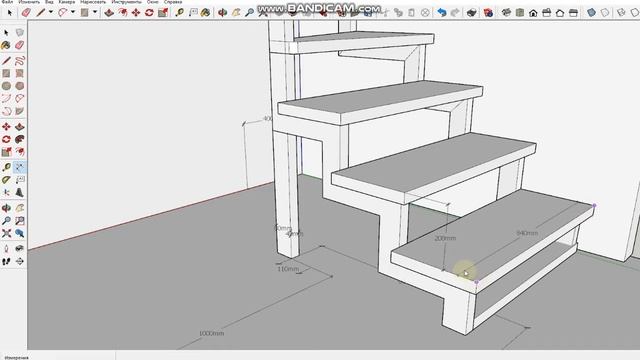Screen dimensions: 640x360
Task: Choose the Protractor tool
Action: point(6,180)
